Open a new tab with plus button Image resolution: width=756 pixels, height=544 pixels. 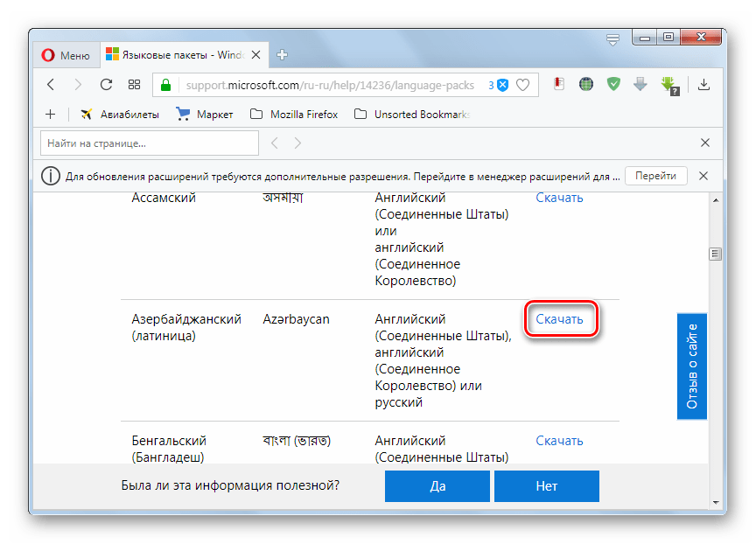tap(282, 55)
